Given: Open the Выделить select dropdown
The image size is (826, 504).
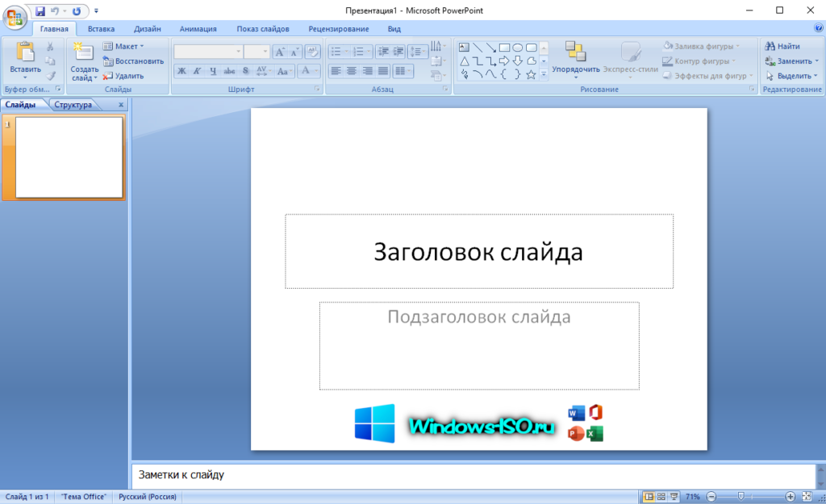Looking at the screenshot, I should [792, 76].
